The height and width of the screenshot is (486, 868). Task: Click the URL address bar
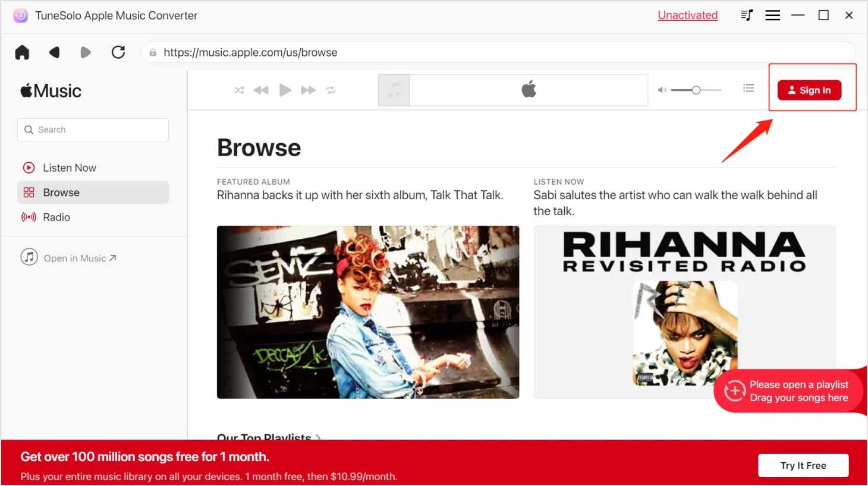point(498,52)
